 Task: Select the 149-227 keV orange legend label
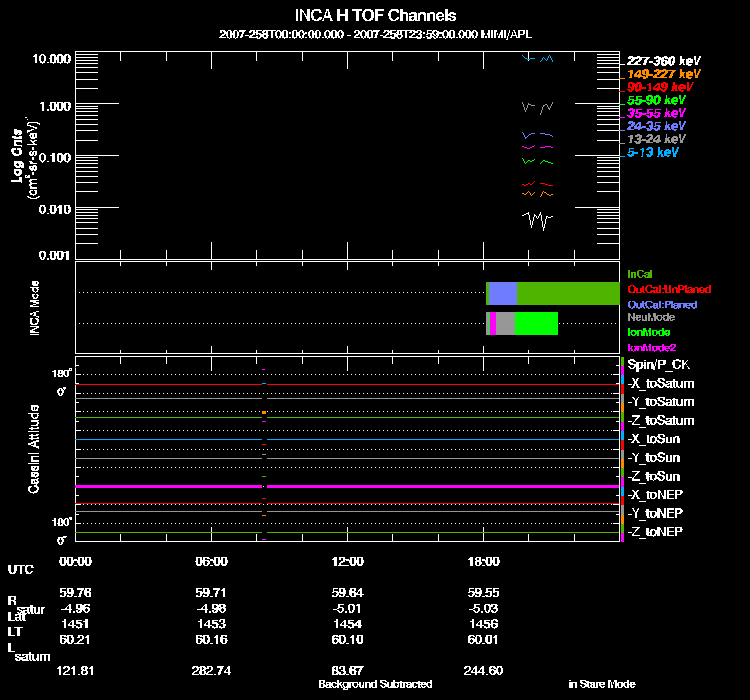pyautogui.click(x=663, y=74)
